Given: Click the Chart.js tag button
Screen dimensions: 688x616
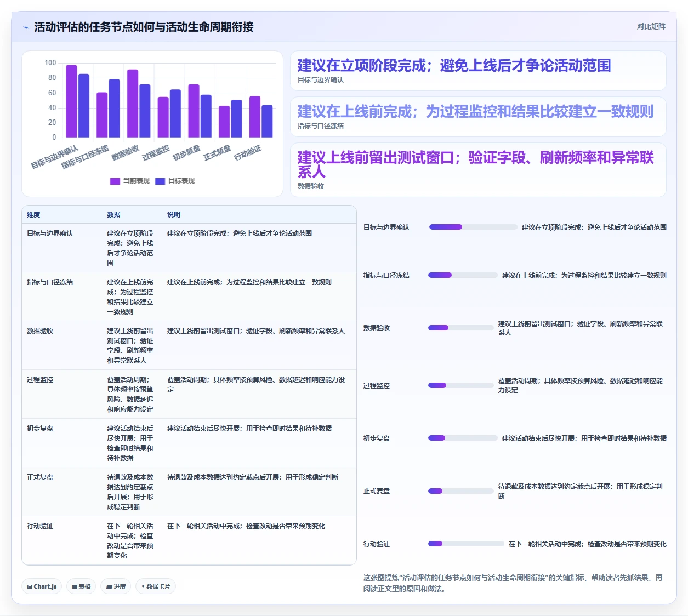Looking at the screenshot, I should click(42, 586).
